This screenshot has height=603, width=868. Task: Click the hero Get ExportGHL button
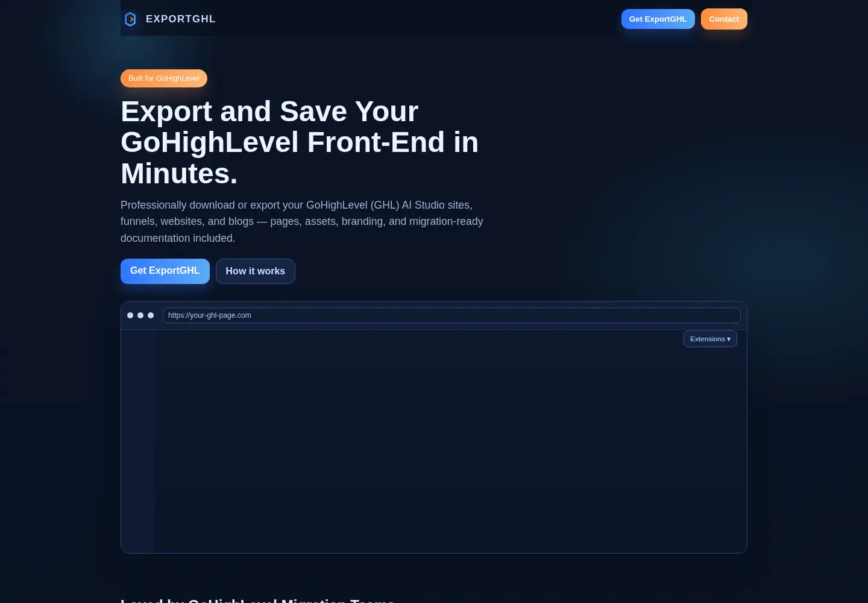[165, 271]
